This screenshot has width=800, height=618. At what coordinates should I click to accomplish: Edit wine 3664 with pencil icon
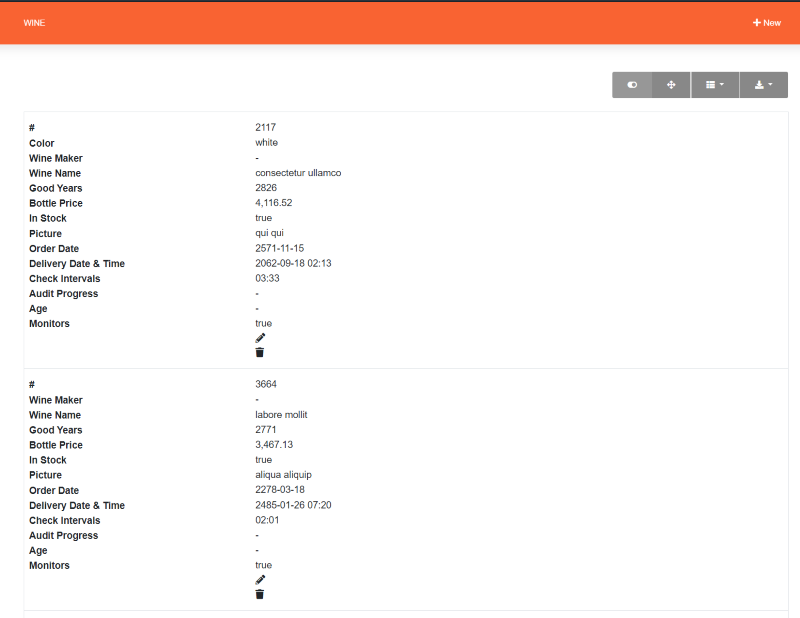(260, 580)
